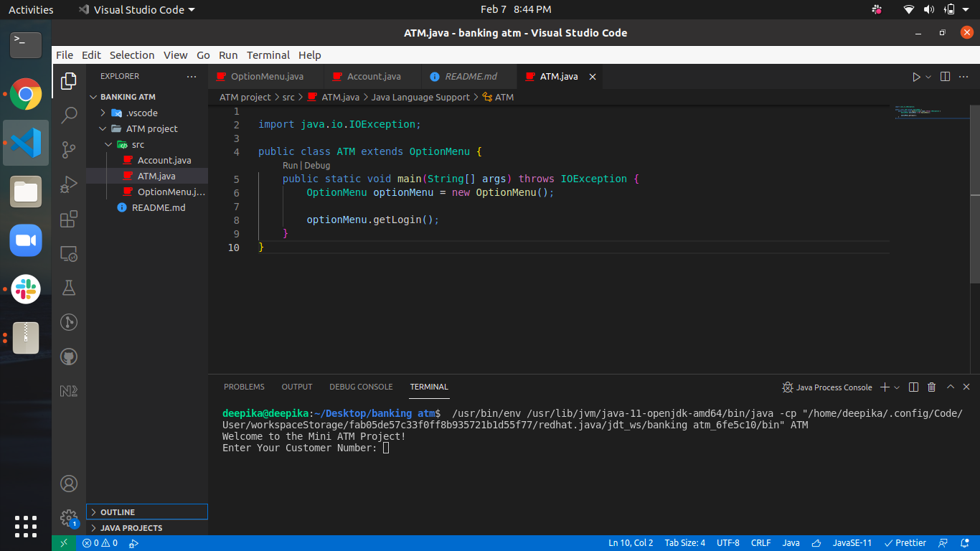Switch to the README.md tab

469,76
